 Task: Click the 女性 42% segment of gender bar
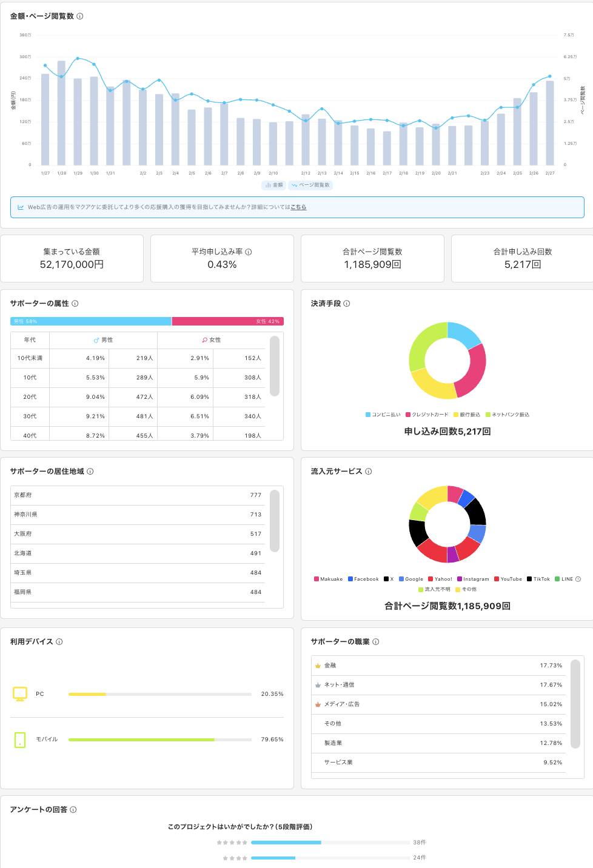tap(228, 321)
